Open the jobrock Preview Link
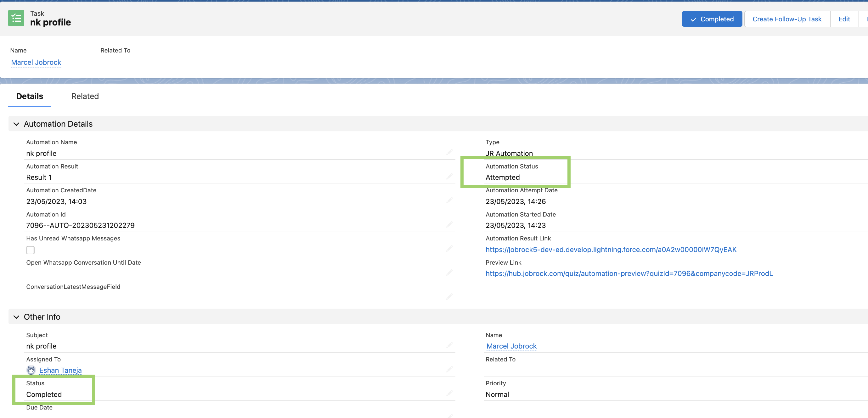 629,273
